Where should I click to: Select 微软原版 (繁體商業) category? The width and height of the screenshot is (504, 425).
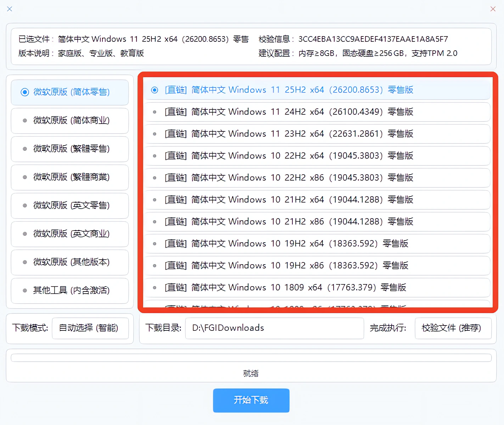(x=70, y=177)
